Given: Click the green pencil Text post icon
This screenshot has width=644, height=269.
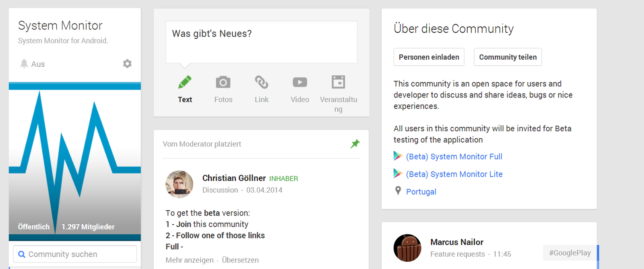Looking at the screenshot, I should pos(185,82).
